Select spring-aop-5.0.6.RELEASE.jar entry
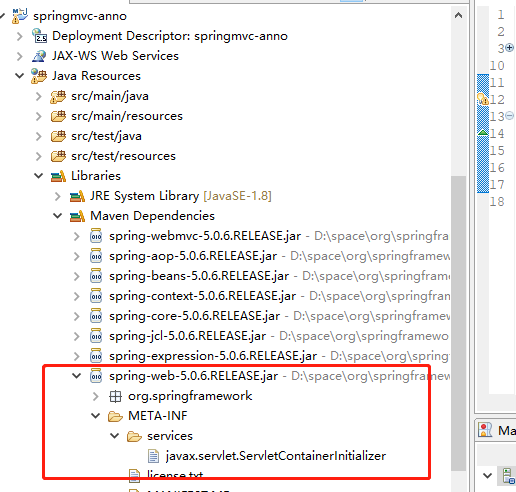The image size is (516, 492). point(193,256)
